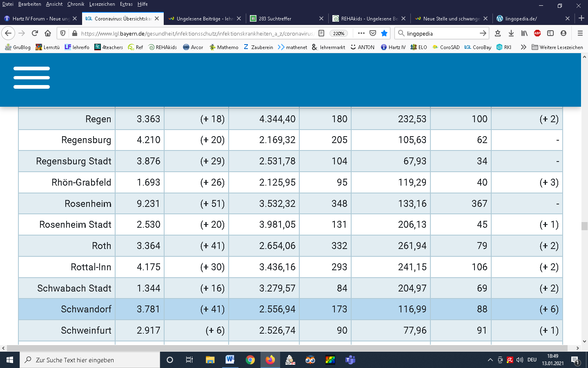Open the tracking protection shield
The height and width of the screenshot is (368, 588).
62,33
